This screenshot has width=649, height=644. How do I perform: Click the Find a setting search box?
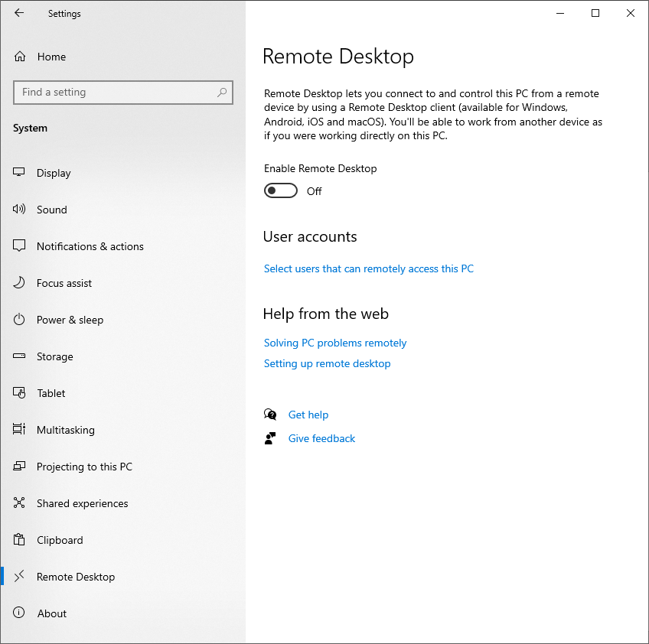pyautogui.click(x=115, y=93)
